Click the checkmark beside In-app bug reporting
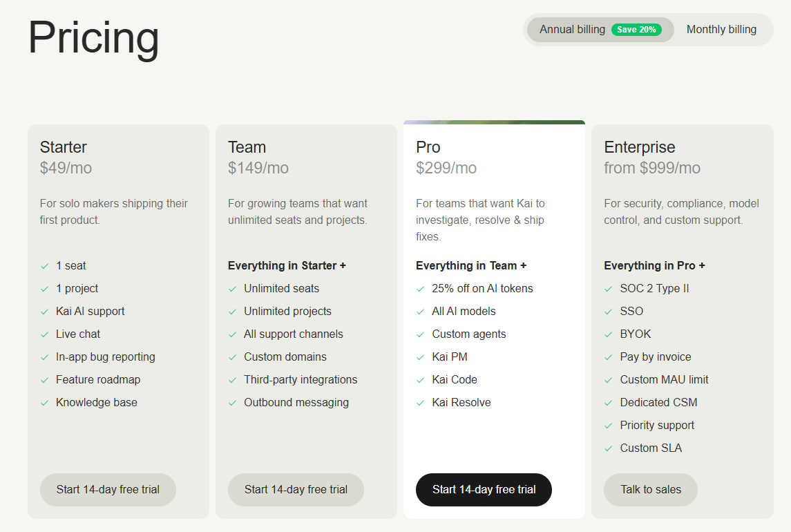Image resolution: width=791 pixels, height=532 pixels. 44,357
